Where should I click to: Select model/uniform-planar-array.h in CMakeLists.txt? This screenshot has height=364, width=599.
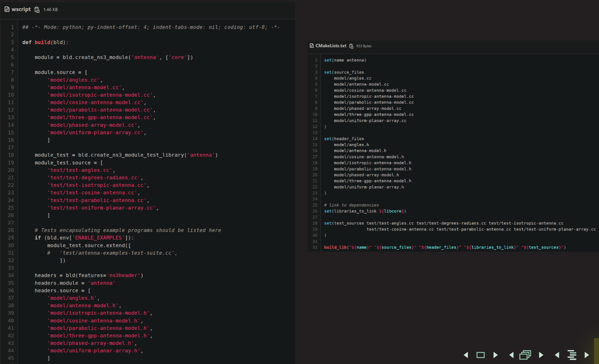point(369,187)
